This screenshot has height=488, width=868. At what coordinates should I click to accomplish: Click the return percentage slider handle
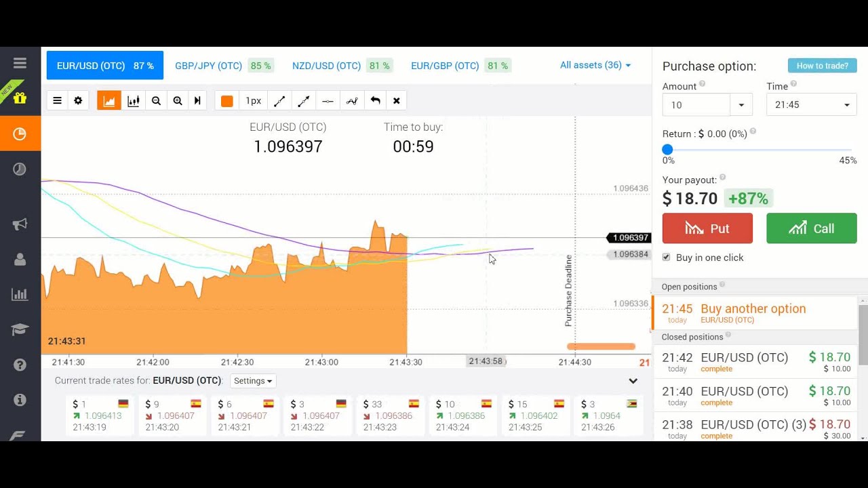[x=667, y=150]
